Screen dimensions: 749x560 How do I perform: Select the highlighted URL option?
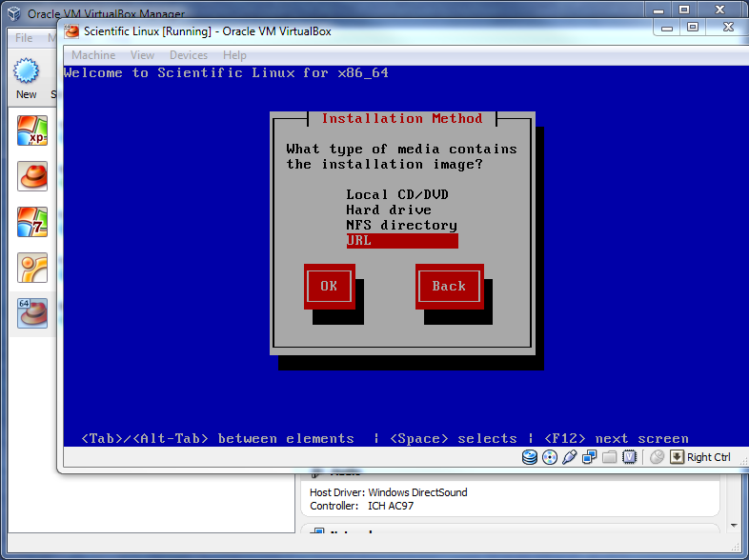pos(402,241)
